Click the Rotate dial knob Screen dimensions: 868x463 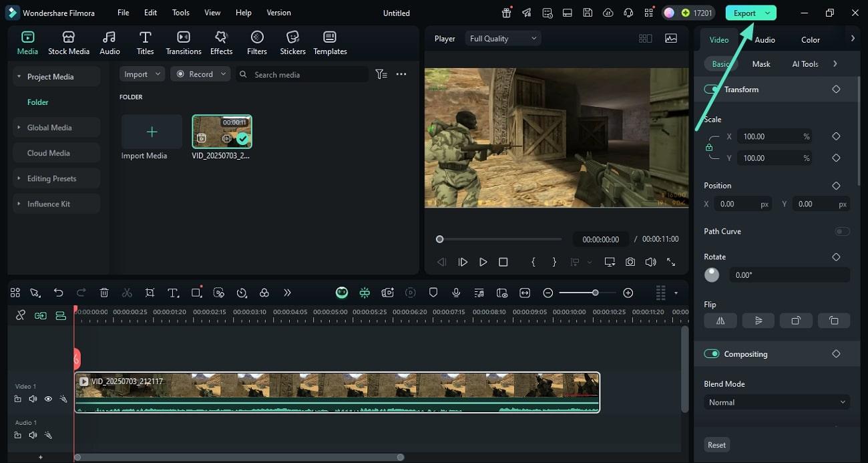712,275
